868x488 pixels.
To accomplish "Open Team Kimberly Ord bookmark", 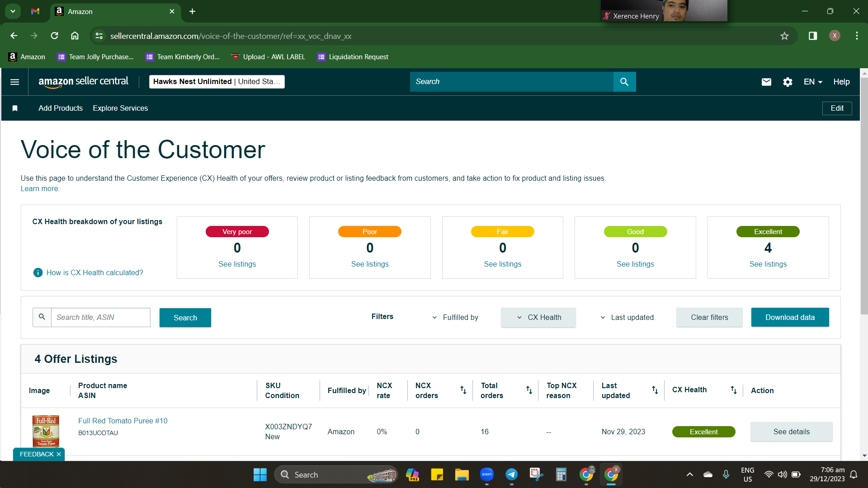I will [x=183, y=57].
